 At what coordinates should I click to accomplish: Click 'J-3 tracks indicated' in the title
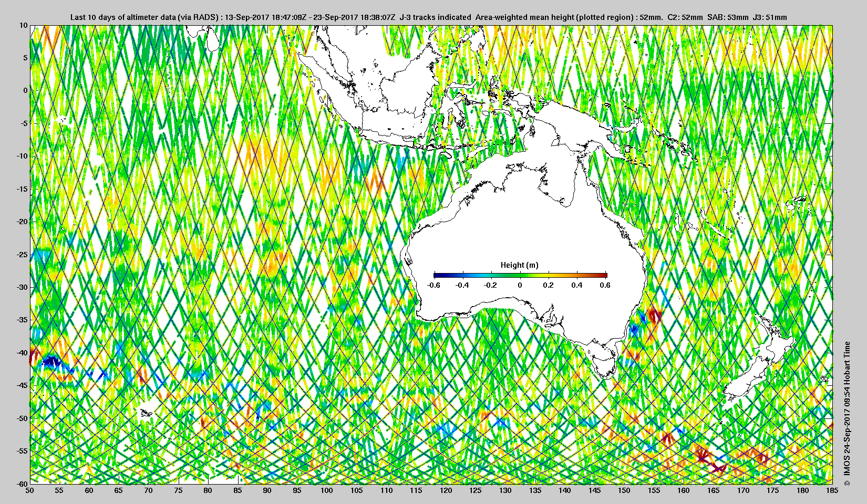coord(435,17)
